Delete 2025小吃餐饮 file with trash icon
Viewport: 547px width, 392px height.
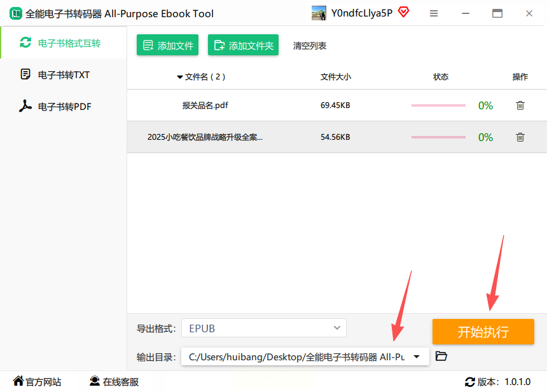tap(520, 137)
